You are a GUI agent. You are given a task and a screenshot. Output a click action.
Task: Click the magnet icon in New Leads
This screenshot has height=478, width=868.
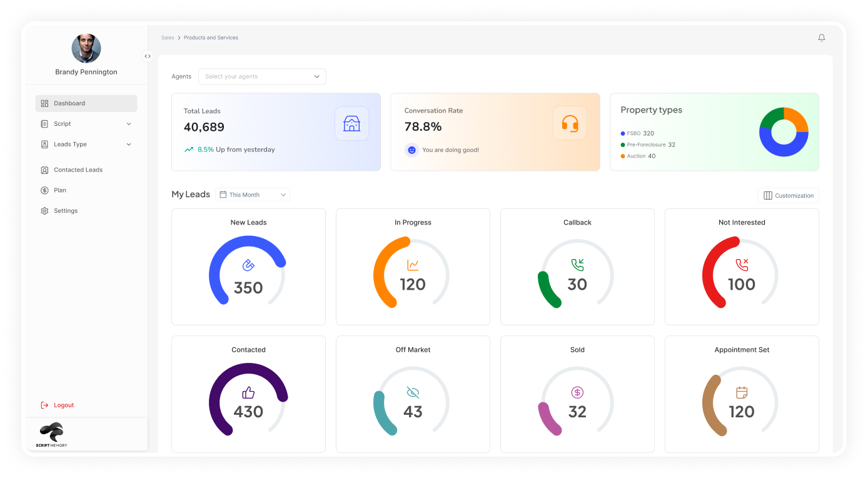248,265
